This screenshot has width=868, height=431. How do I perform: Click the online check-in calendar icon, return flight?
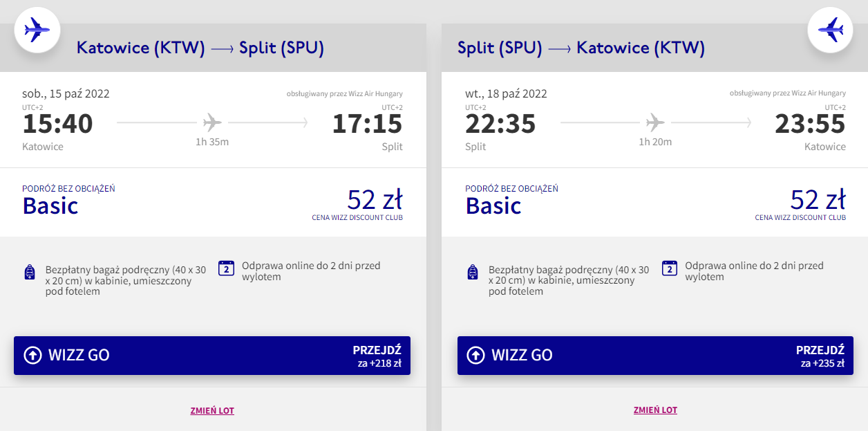(x=669, y=268)
